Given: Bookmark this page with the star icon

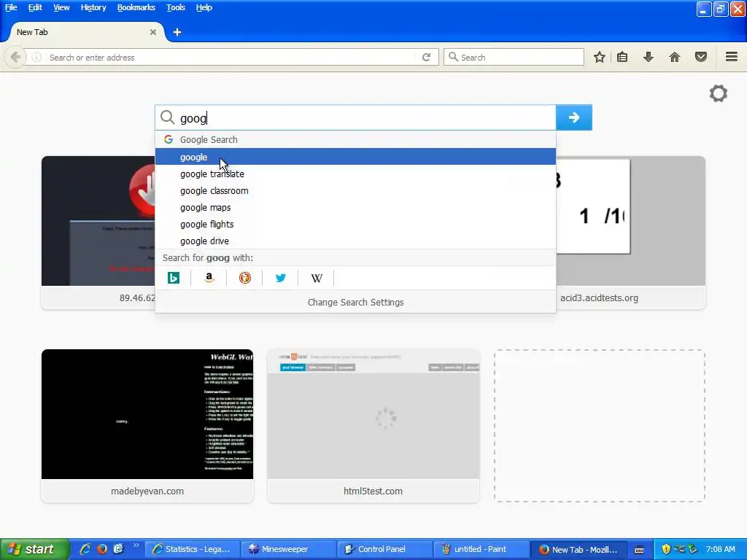Looking at the screenshot, I should [600, 57].
